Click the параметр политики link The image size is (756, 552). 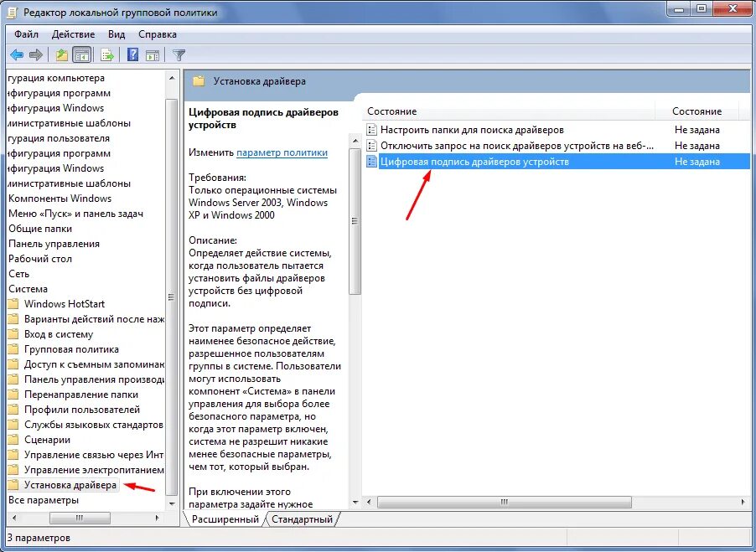click(x=282, y=152)
